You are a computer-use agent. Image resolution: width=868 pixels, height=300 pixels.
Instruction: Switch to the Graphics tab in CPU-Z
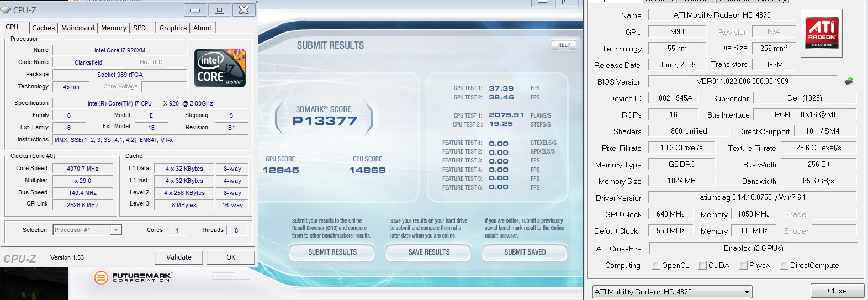[x=173, y=28]
